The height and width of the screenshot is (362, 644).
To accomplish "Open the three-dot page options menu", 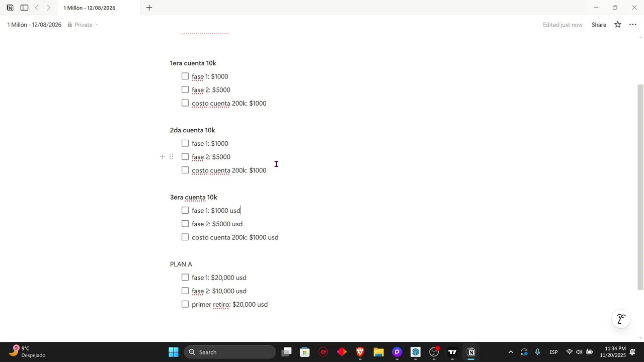I will (x=633, y=25).
